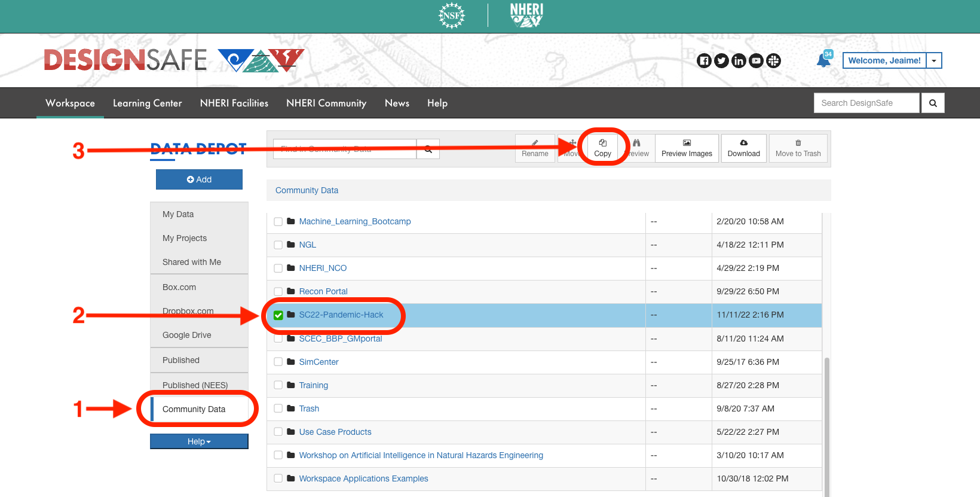Open the notifications bell icon

(824, 60)
